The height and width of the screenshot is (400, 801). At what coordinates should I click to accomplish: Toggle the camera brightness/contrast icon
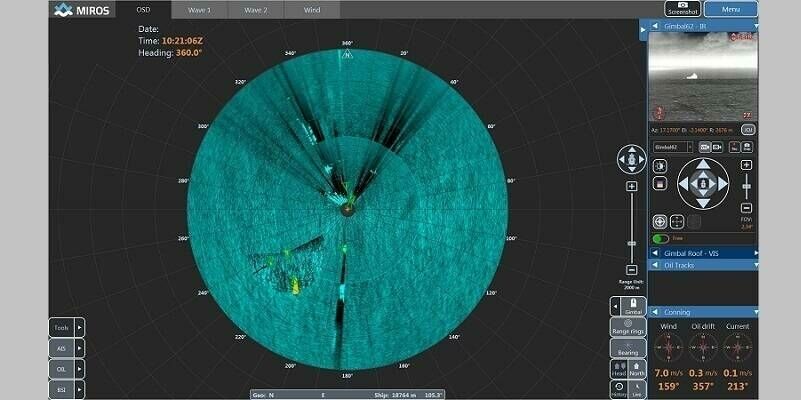pos(659,166)
